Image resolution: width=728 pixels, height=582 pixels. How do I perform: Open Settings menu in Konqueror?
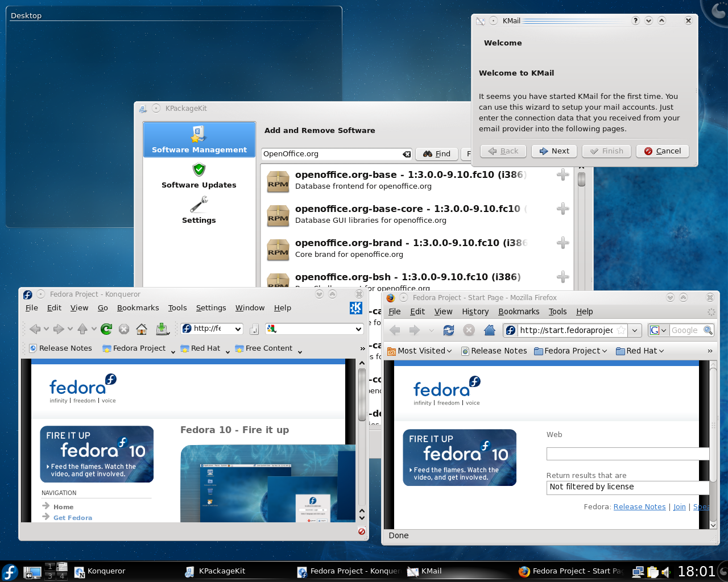point(211,307)
